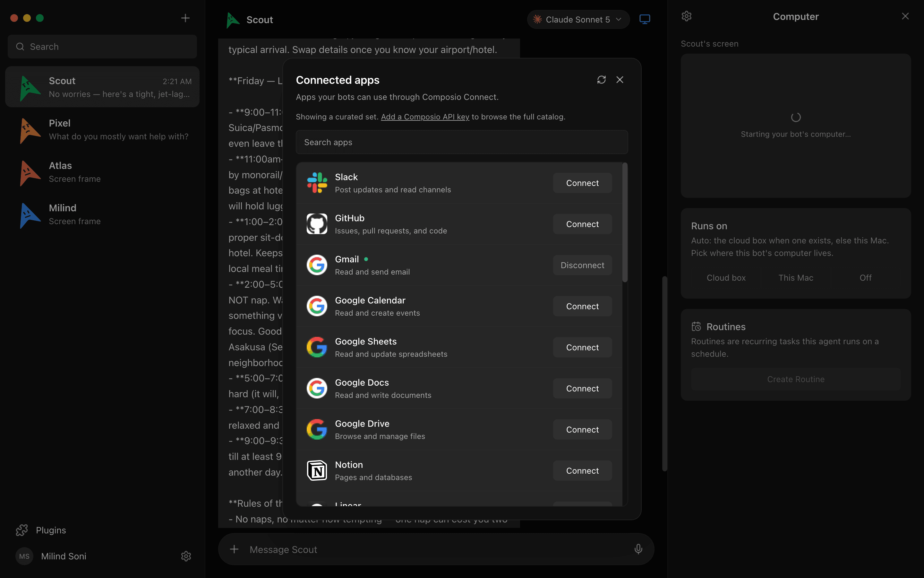Connect Google Drive
Image resolution: width=924 pixels, height=578 pixels.
582,429
